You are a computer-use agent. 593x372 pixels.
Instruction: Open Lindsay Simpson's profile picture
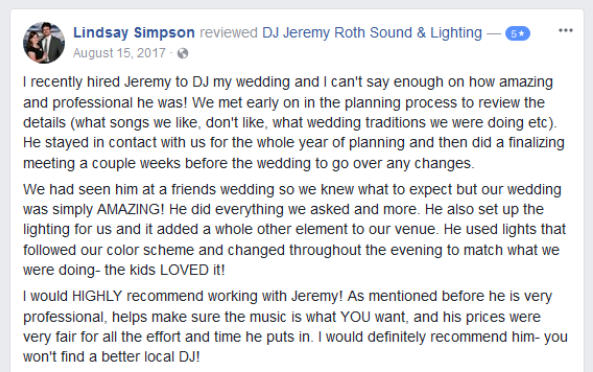[44, 43]
